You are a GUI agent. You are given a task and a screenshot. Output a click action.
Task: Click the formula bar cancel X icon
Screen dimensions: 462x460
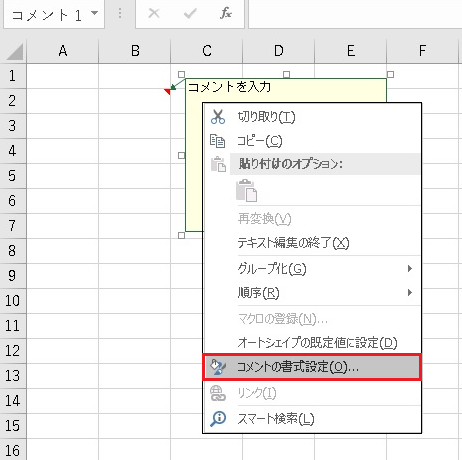click(x=154, y=13)
